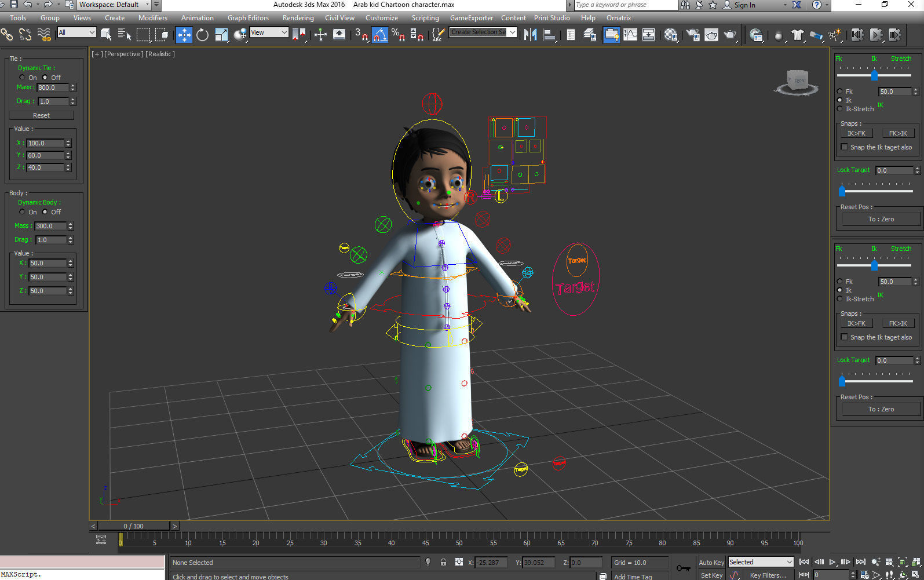Screen dimensions: 924x580
Task: Check lower 'Snap the Ik taget also' checkbox
Action: pos(845,337)
